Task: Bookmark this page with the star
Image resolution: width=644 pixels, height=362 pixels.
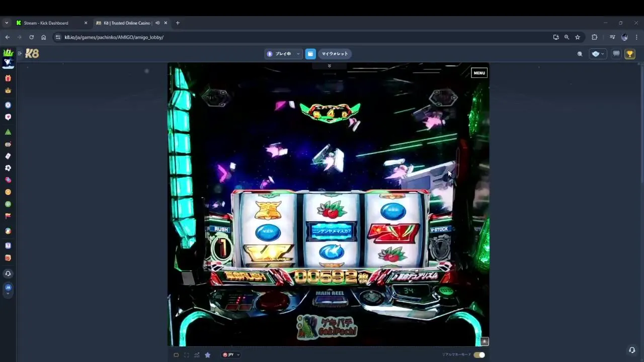Action: [578, 37]
